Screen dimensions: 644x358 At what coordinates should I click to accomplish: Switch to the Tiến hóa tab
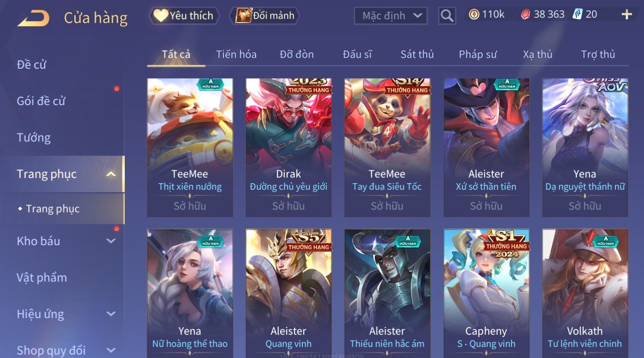(x=236, y=54)
